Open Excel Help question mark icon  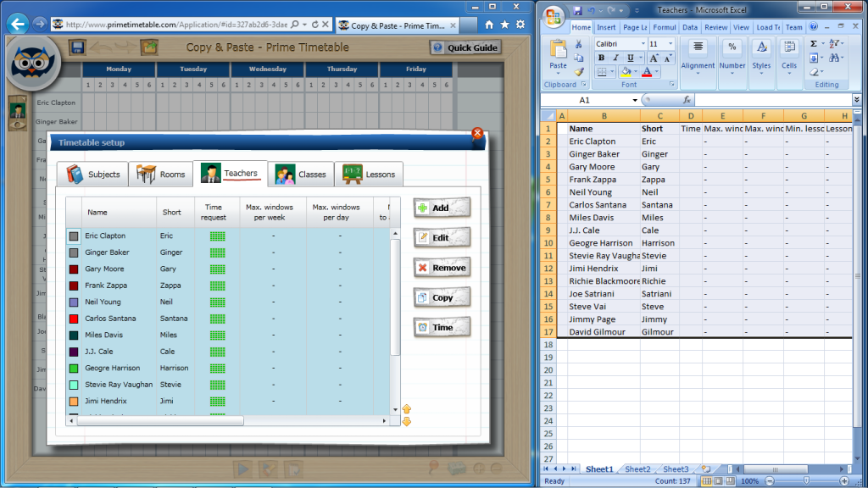[x=813, y=26]
